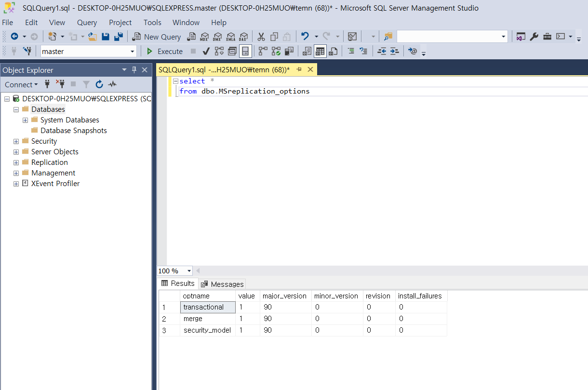Open the Query menu
Image resolution: width=588 pixels, height=390 pixels.
coord(87,22)
